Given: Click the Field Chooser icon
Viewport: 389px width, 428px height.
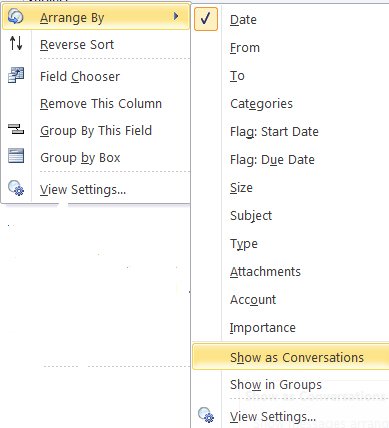Looking at the screenshot, I should pos(16,75).
